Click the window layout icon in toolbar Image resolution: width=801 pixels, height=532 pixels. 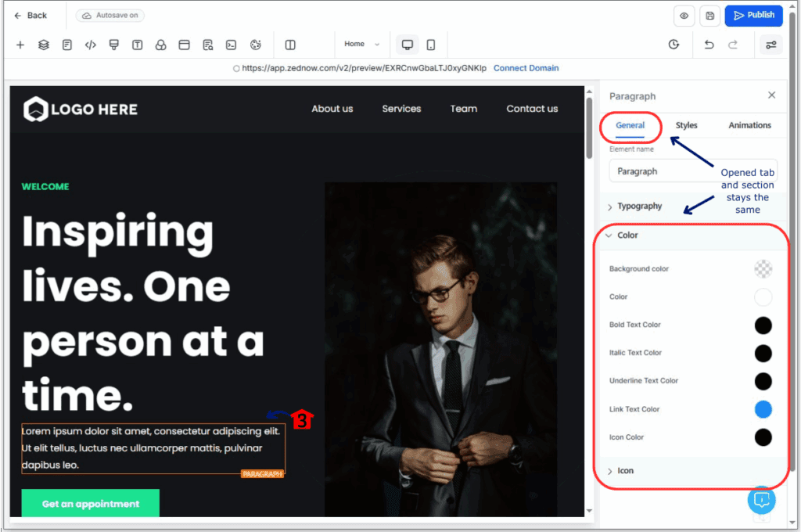pos(185,45)
